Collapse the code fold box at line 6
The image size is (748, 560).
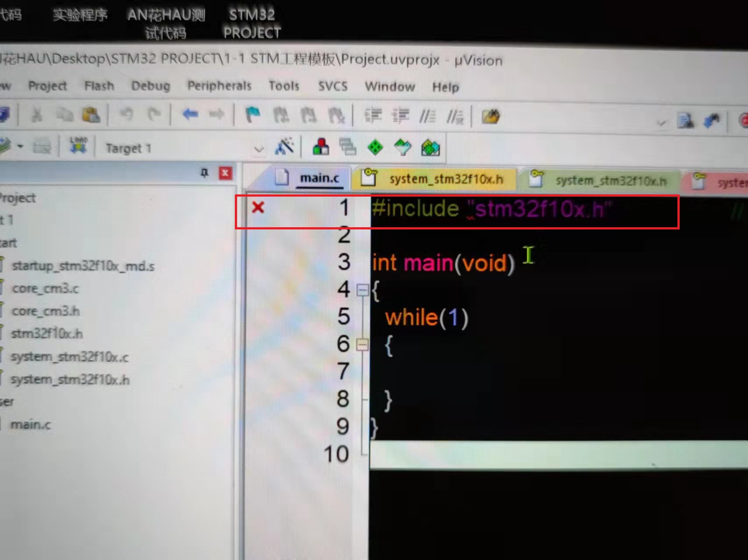[x=362, y=345]
